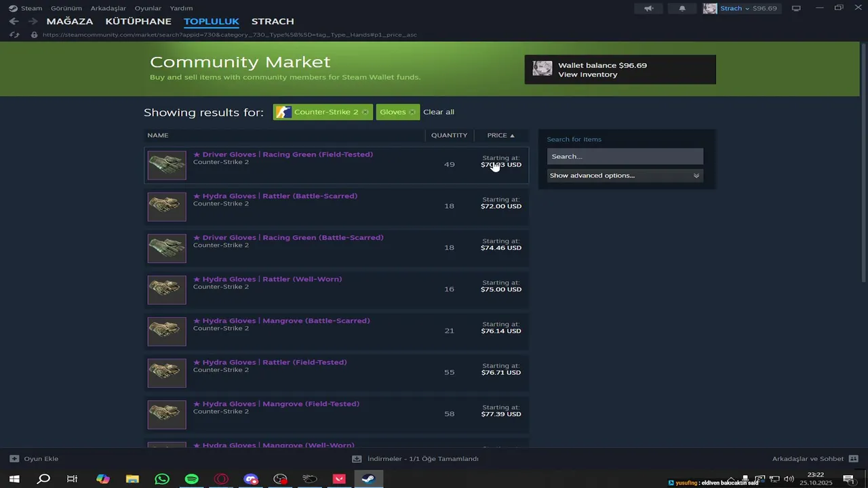Open Hydra Gloves Rattler (Well-Worn) listing
This screenshot has height=488, width=868.
click(x=336, y=289)
